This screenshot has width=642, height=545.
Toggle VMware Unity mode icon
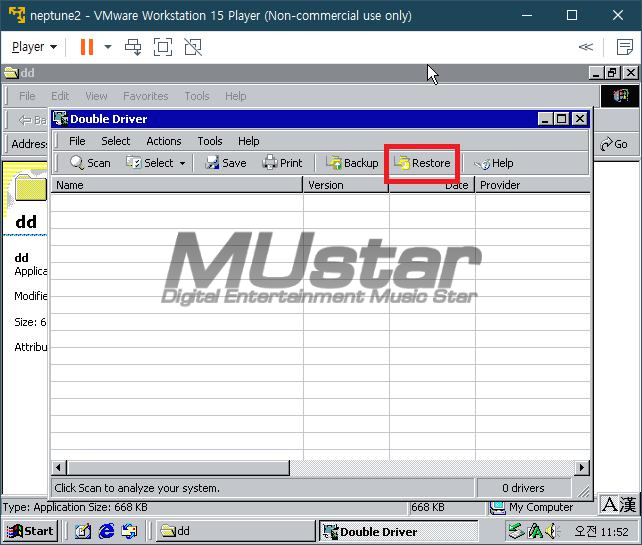pyautogui.click(x=193, y=47)
